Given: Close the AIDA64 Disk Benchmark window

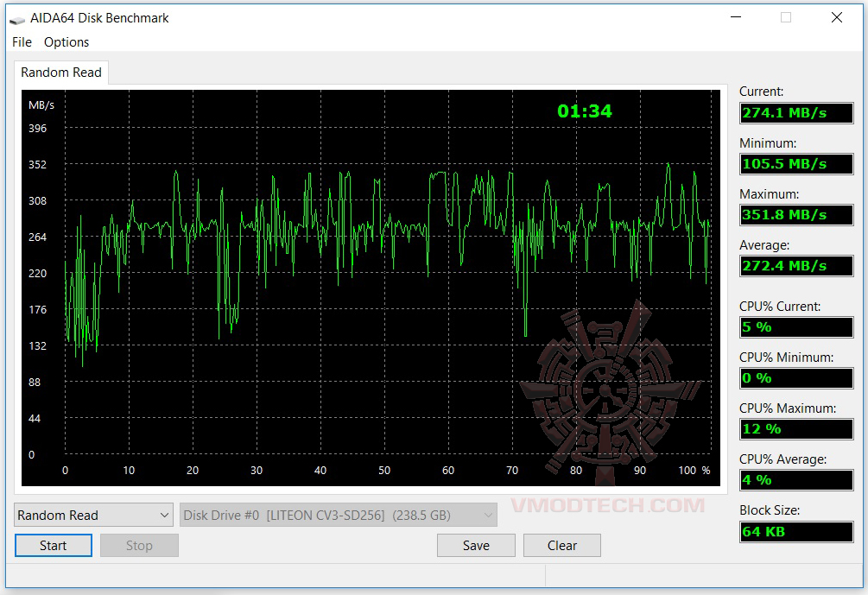Looking at the screenshot, I should pos(836,17).
